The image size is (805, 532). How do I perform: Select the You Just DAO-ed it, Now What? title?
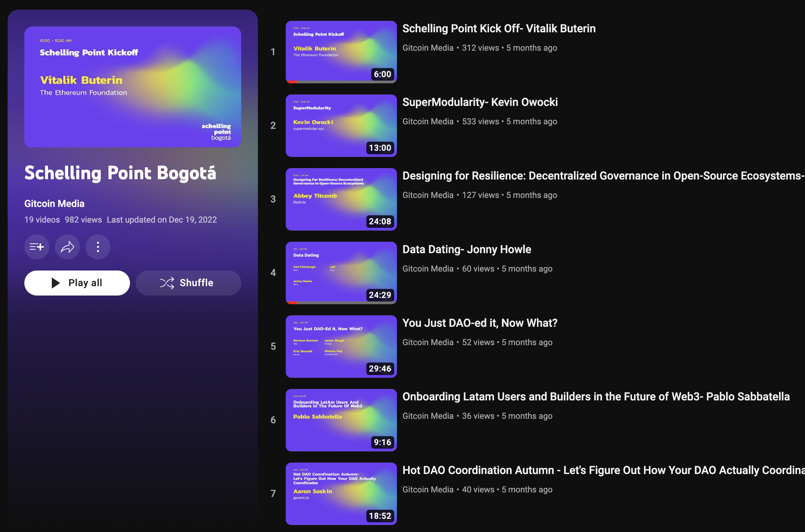click(x=480, y=323)
